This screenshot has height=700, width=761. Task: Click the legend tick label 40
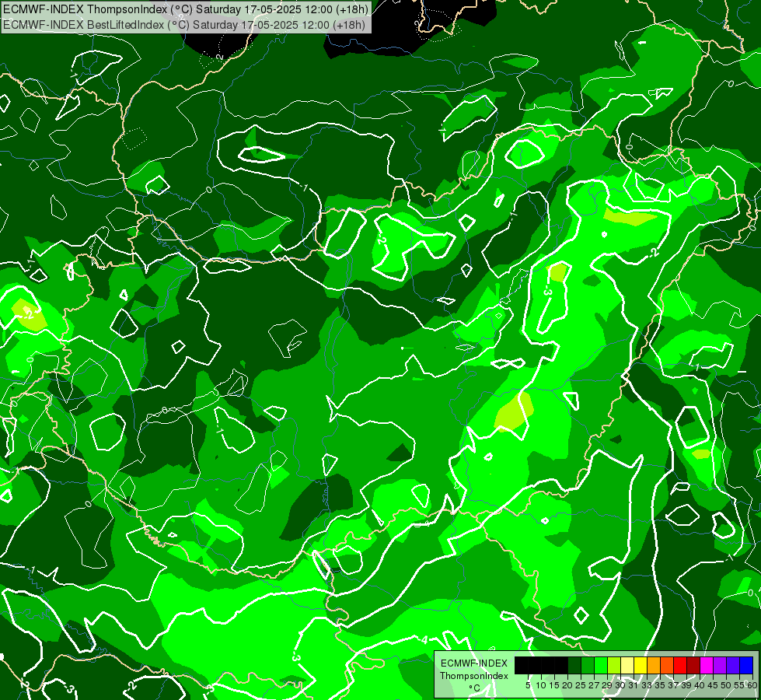(700, 685)
